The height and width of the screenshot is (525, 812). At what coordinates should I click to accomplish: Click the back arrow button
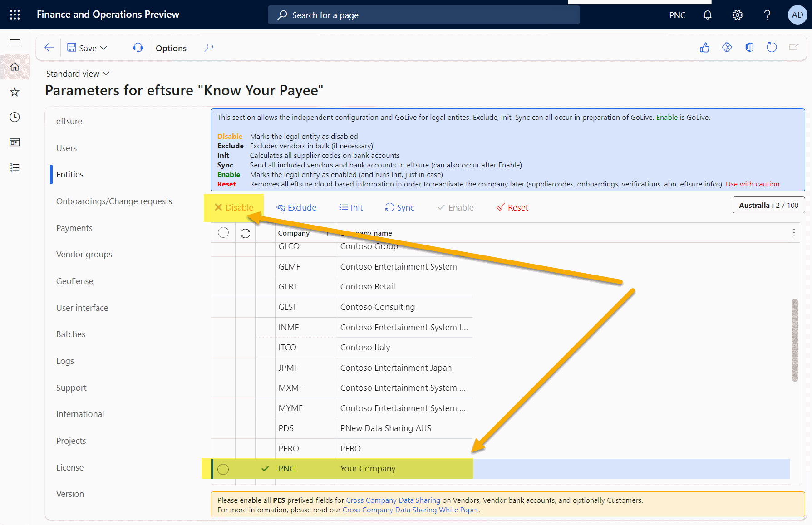tap(49, 48)
